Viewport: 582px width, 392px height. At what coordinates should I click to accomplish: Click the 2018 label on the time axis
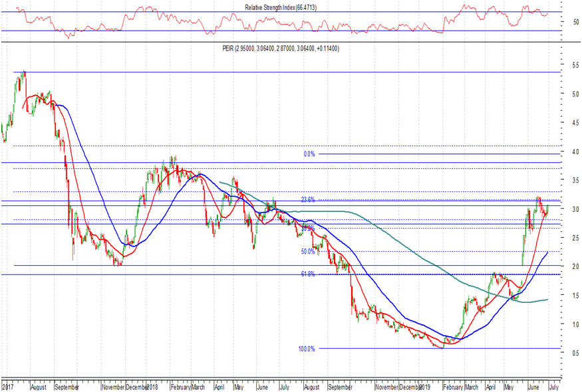tap(151, 385)
